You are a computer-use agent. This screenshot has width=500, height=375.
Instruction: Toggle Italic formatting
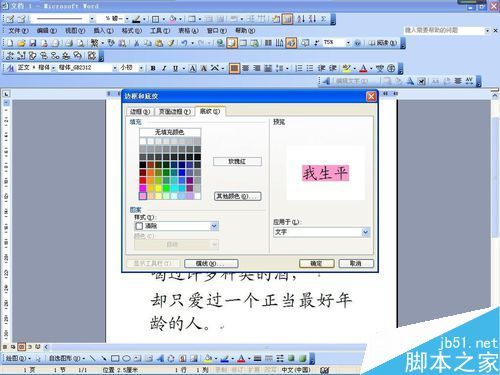pos(164,68)
